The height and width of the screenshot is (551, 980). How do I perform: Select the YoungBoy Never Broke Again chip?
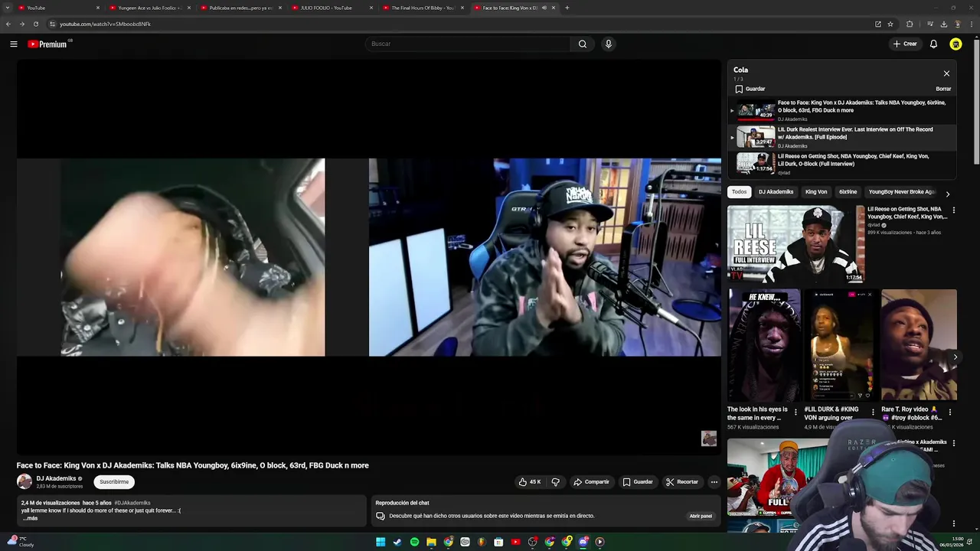[902, 192]
